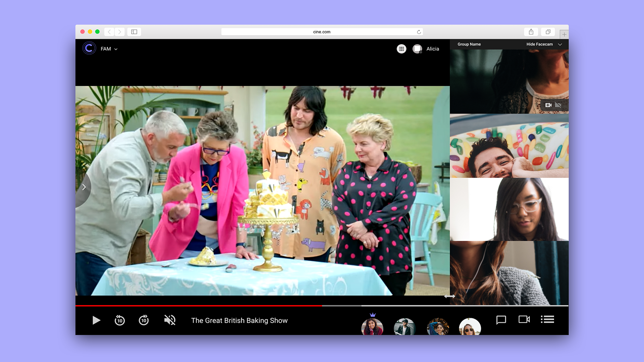Click the Cine logo
The width and height of the screenshot is (644, 362).
click(x=89, y=49)
